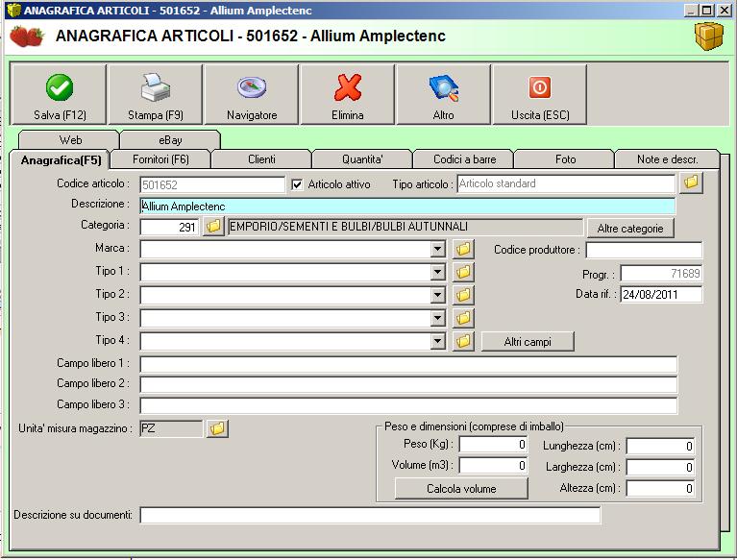Expand the Tipo 4 dropdown arrow
The width and height of the screenshot is (737, 560).
pos(437,341)
